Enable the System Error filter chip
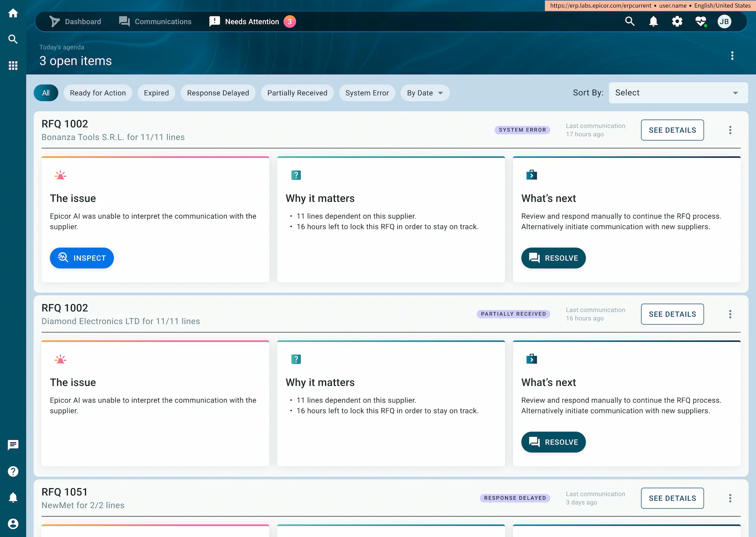The width and height of the screenshot is (756, 537). (x=367, y=93)
